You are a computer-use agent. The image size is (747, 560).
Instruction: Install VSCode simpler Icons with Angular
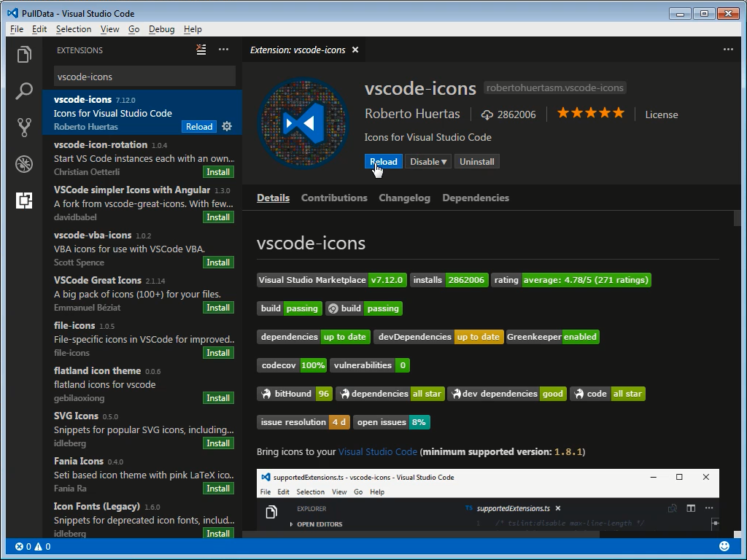point(218,217)
